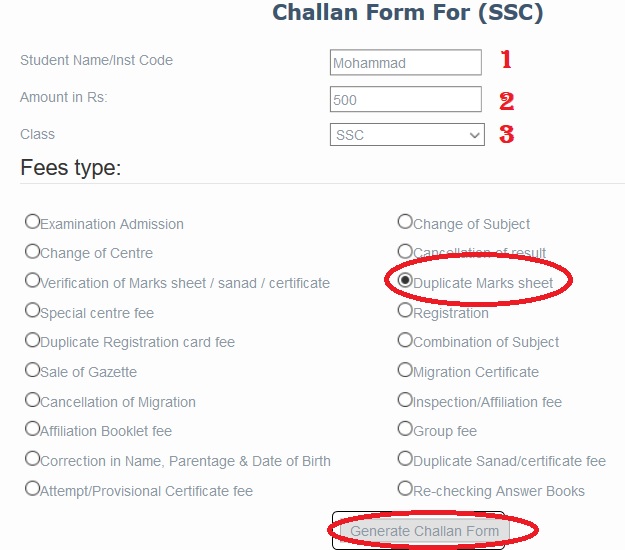
Task: Select the Examination Admission radio button
Action: coord(33,222)
